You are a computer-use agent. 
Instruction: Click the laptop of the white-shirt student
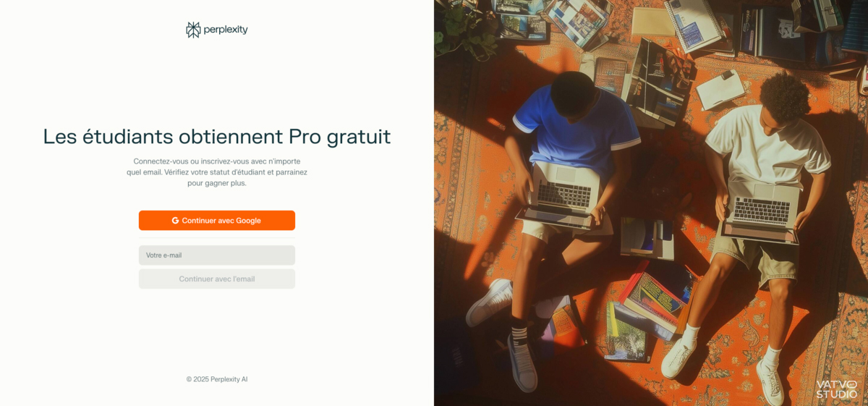click(x=762, y=211)
